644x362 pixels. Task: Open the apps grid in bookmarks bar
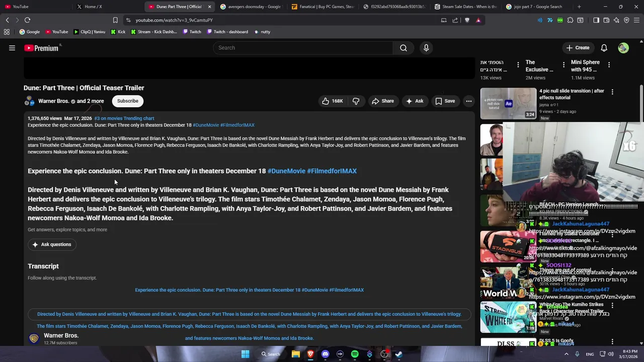7,32
